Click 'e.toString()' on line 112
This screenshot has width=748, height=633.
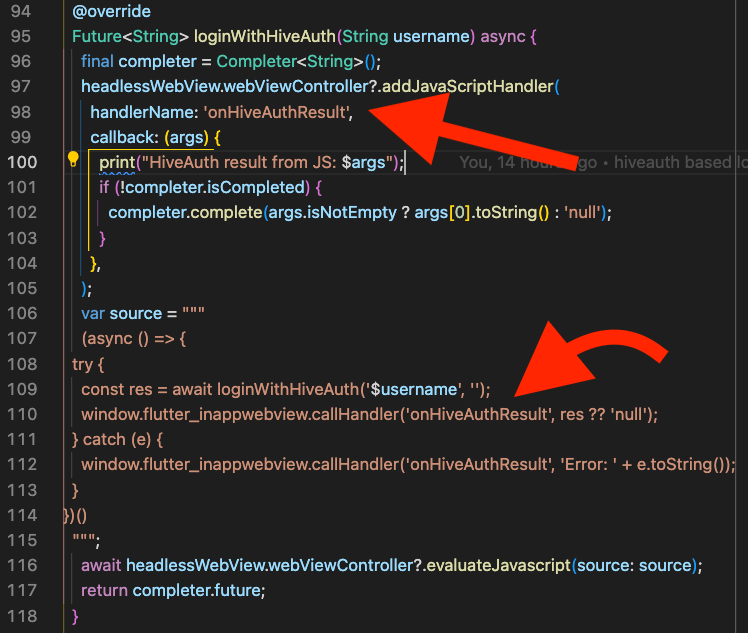click(x=682, y=464)
